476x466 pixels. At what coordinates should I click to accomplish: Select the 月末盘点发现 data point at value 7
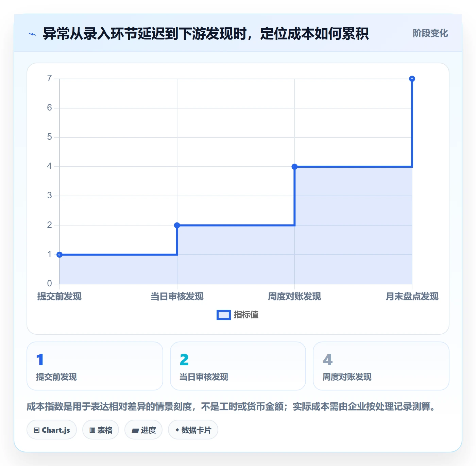click(x=412, y=79)
